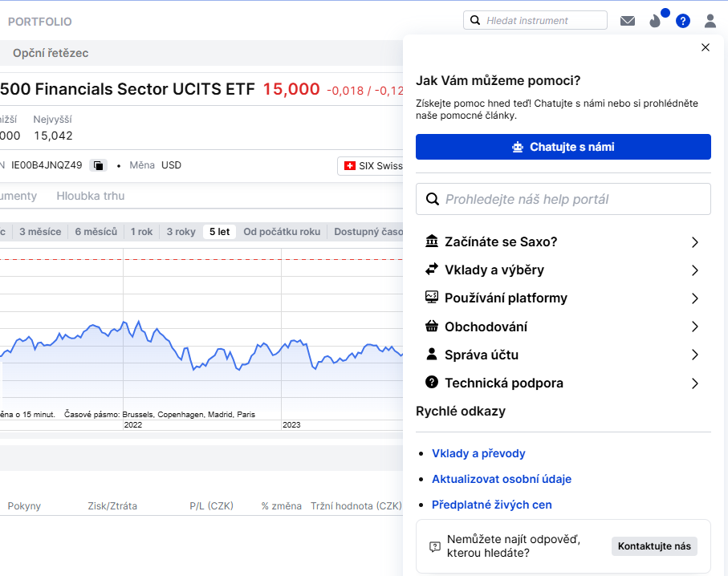Click the Zisk/Ztráta column header
Viewport: 728px width, 576px height.
112,506
